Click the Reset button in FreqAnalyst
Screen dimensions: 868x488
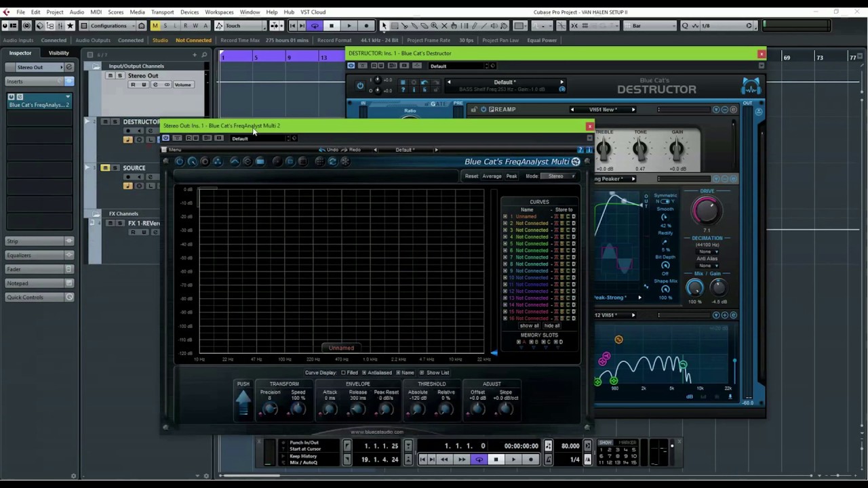[471, 176]
